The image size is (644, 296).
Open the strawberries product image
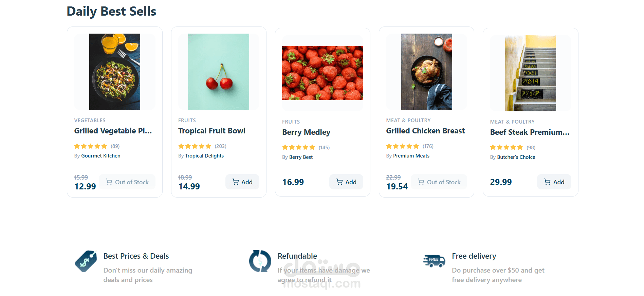(x=323, y=73)
